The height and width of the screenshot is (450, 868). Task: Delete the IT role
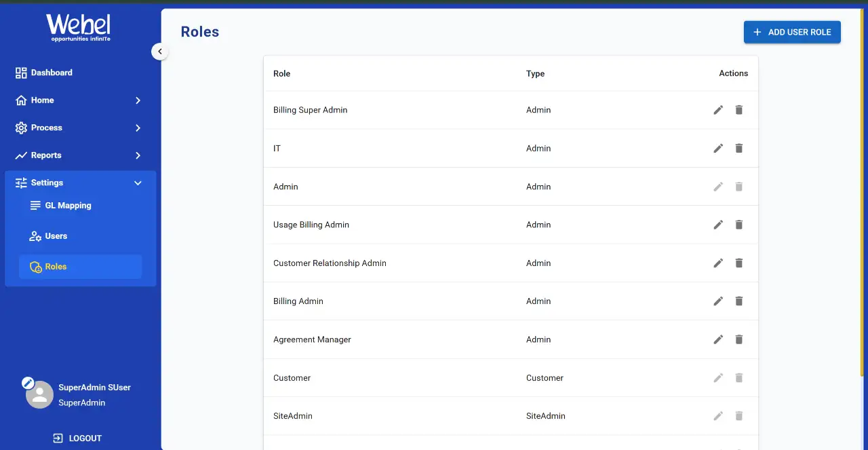739,148
